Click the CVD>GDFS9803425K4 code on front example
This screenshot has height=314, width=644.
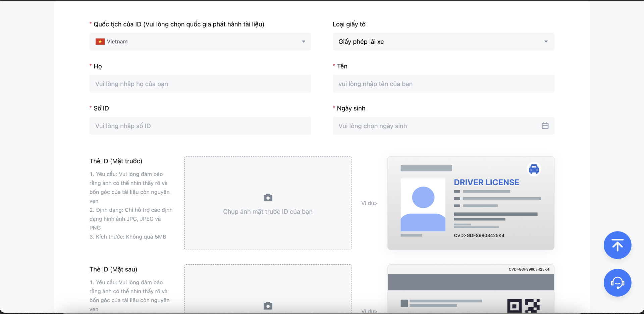(479, 235)
